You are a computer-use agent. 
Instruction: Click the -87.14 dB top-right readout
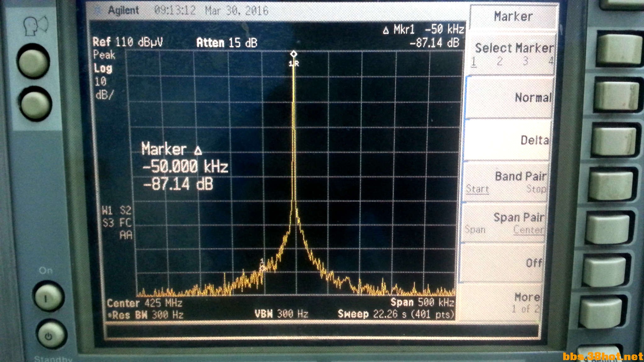click(x=434, y=42)
